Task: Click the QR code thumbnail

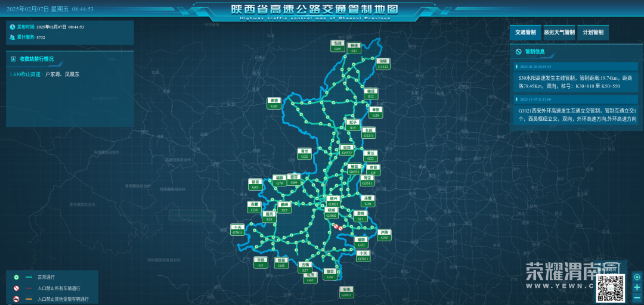Action: pos(610,288)
